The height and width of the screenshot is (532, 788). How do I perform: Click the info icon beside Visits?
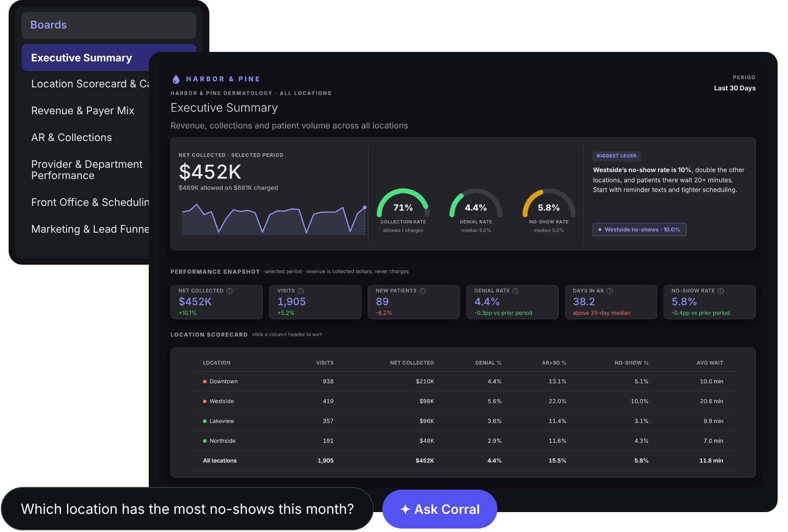pyautogui.click(x=301, y=291)
